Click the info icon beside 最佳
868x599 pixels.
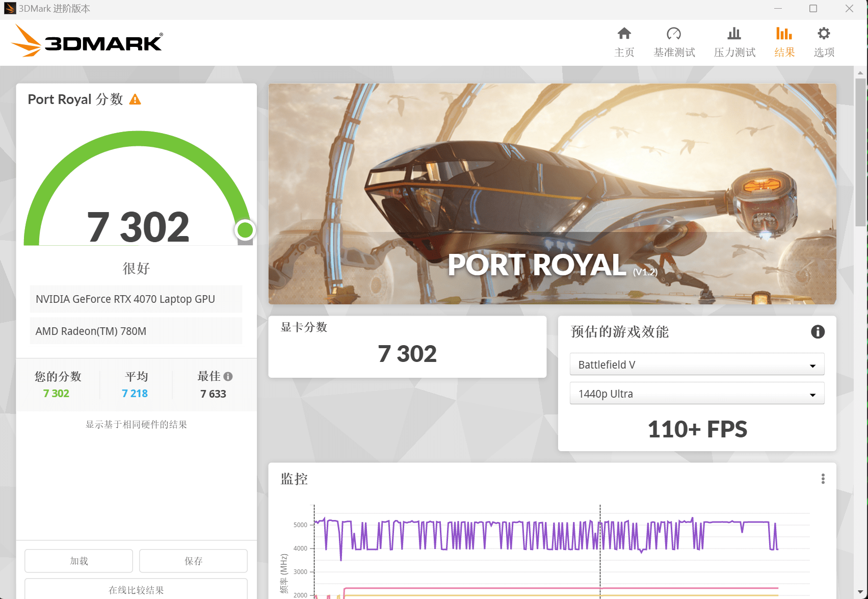[x=228, y=376]
